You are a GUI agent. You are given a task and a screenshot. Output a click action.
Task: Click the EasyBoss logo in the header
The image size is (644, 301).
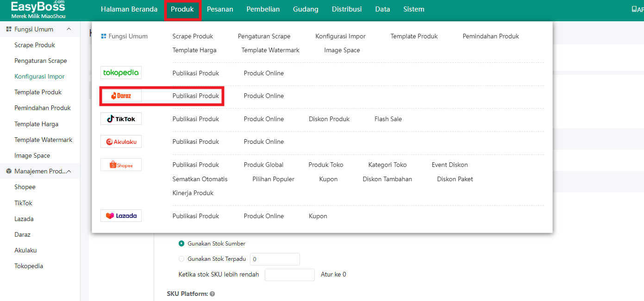click(x=38, y=9)
